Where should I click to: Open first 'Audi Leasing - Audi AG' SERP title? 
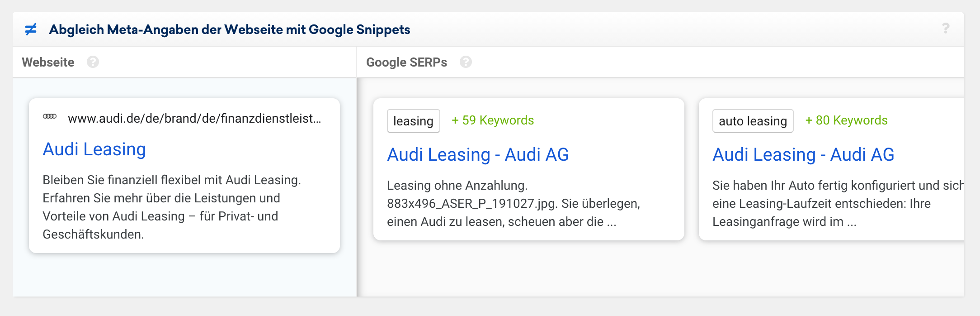[x=478, y=155]
